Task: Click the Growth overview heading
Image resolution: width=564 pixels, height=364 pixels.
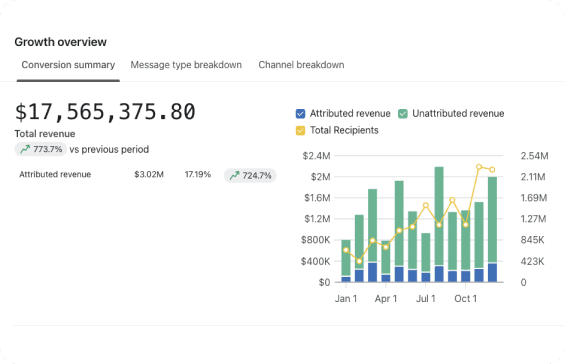Action: [x=60, y=42]
